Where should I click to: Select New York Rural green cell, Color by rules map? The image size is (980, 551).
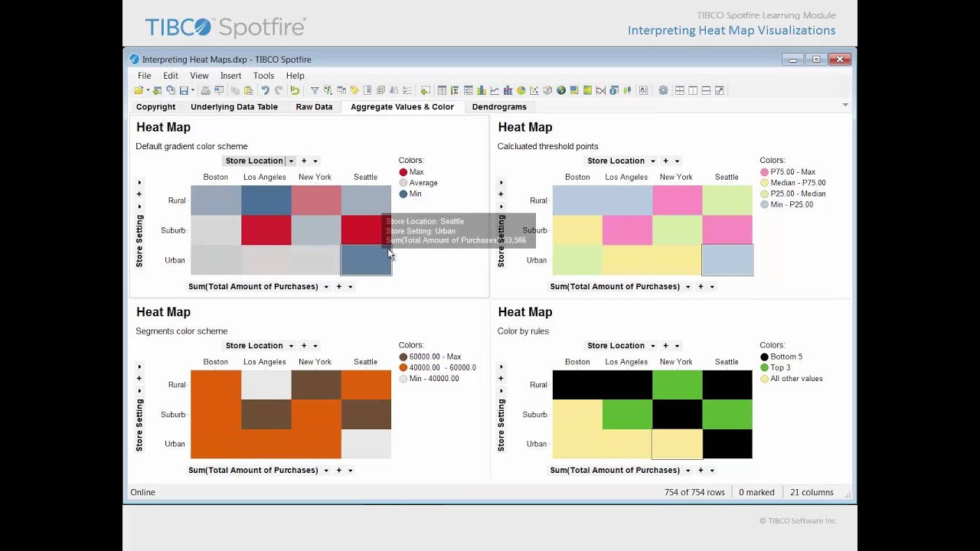pyautogui.click(x=678, y=385)
